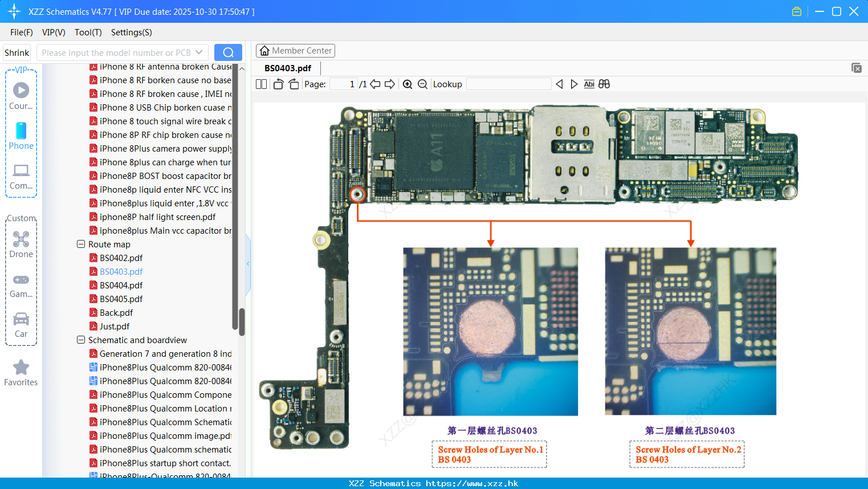
Task: Open Member Center
Action: [295, 51]
